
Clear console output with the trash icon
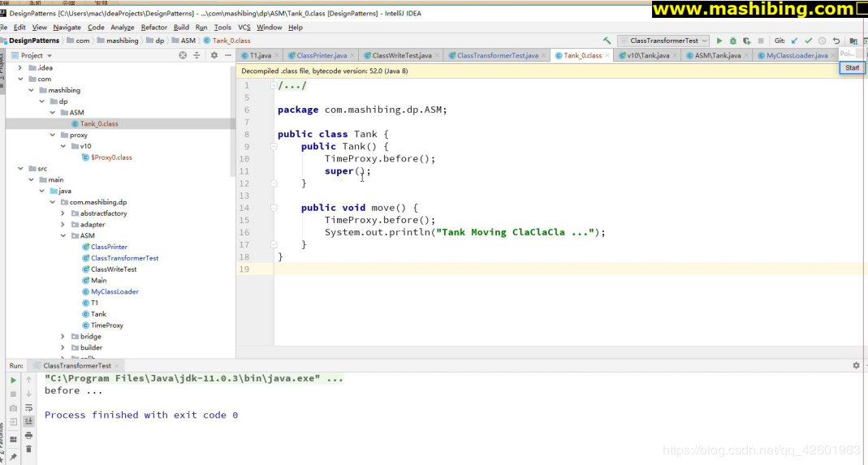pos(28,449)
